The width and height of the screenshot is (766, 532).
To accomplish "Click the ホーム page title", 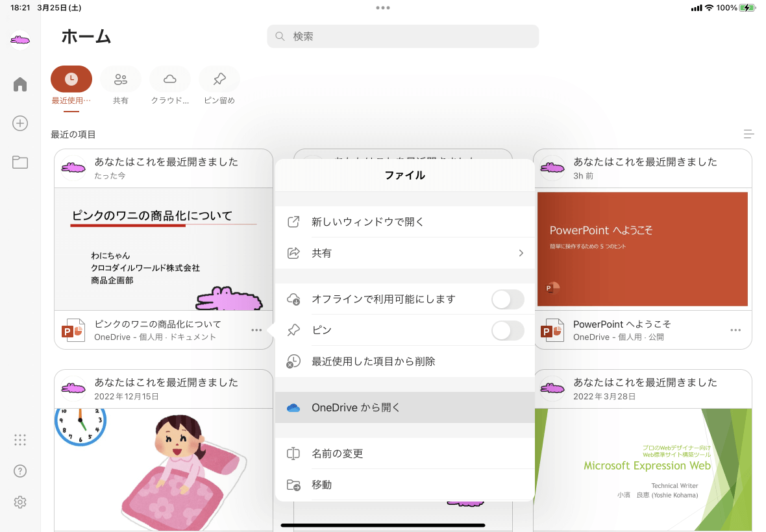I will pos(86,36).
